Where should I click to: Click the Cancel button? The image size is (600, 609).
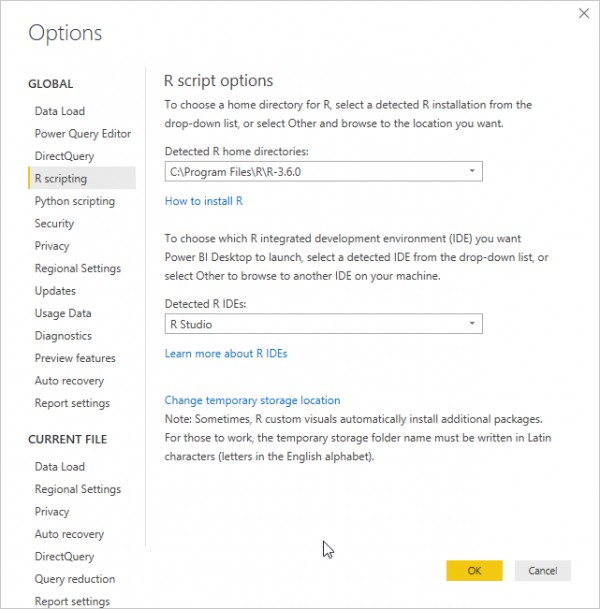543,571
